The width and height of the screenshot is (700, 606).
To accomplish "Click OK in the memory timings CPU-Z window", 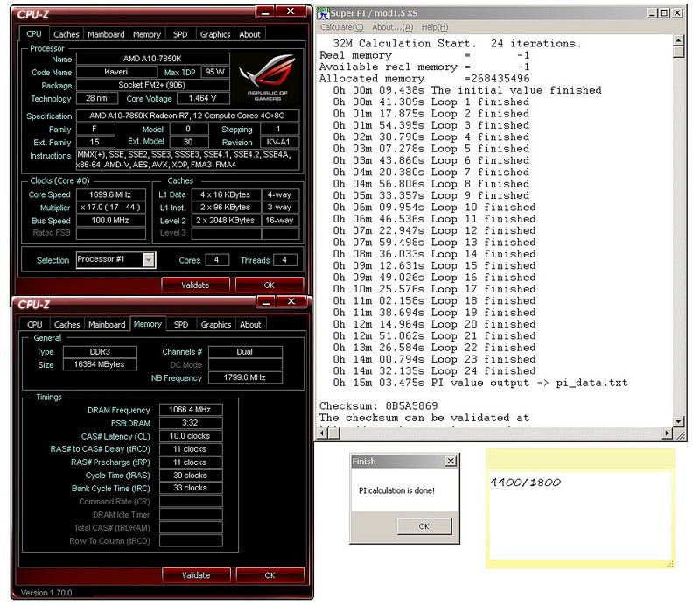I will (269, 575).
